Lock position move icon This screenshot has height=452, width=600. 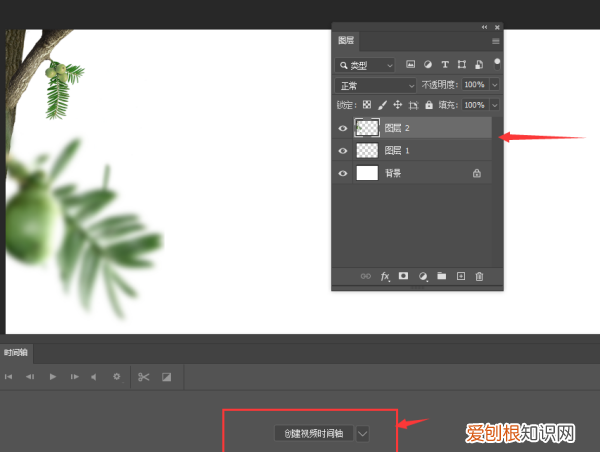point(398,105)
